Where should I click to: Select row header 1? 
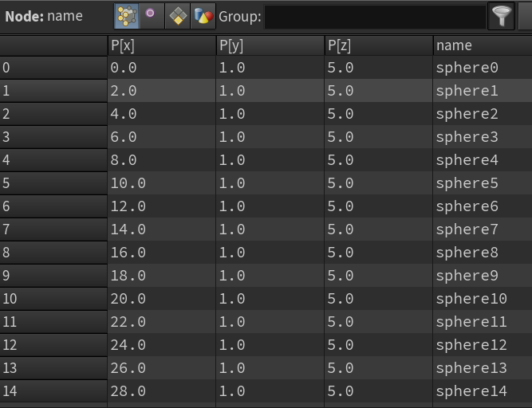click(x=53, y=91)
